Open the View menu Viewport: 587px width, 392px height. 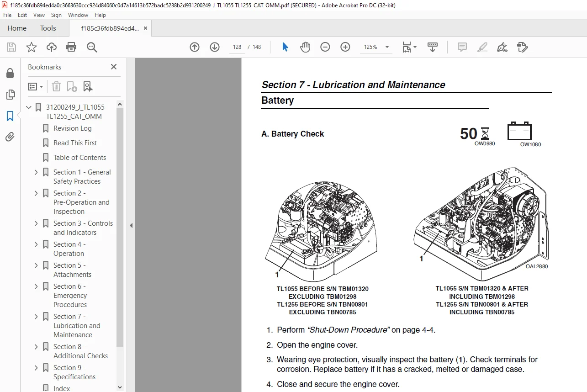click(x=39, y=15)
